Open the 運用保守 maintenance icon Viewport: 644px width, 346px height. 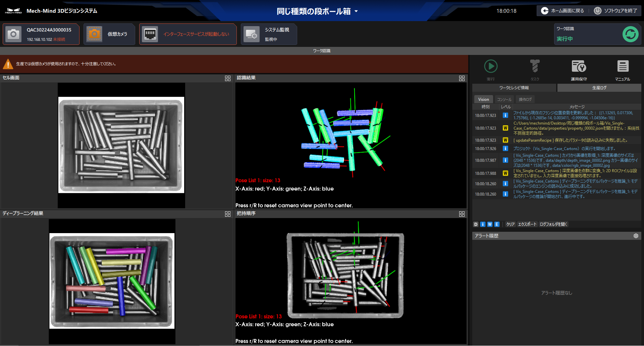tap(579, 66)
